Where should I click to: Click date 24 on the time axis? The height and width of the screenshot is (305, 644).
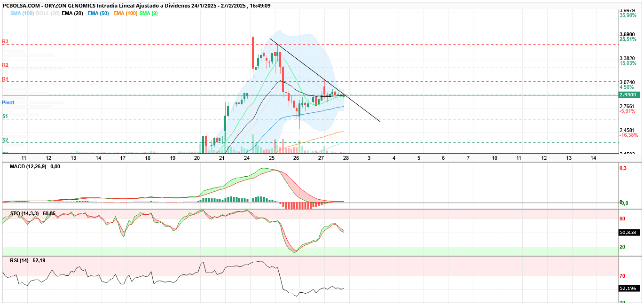[247, 158]
